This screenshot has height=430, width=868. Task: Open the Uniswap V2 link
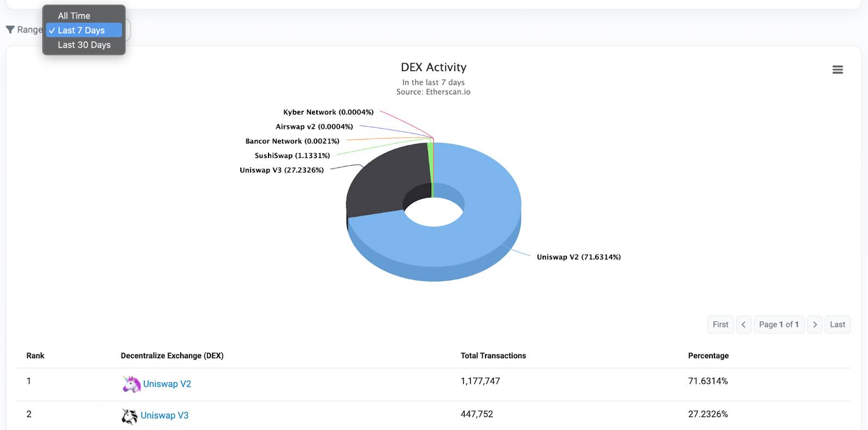tap(167, 384)
